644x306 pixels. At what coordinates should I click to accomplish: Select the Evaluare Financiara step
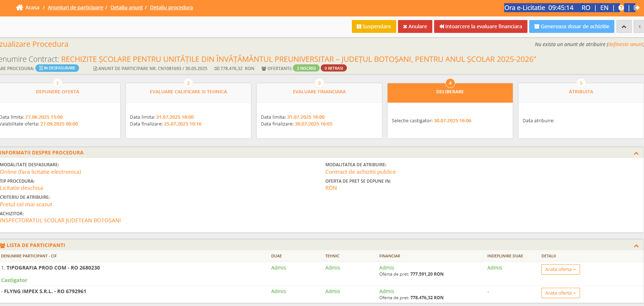pyautogui.click(x=319, y=92)
